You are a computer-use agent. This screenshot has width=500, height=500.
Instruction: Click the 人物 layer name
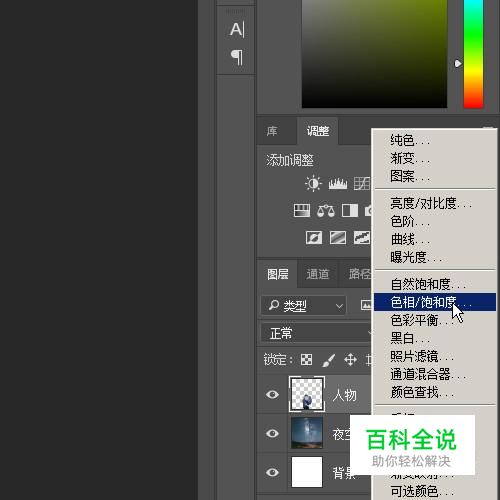click(345, 395)
